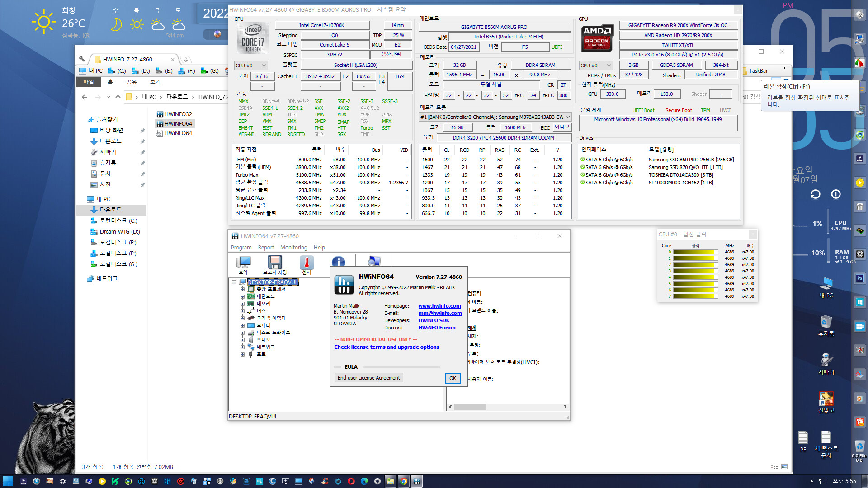The height and width of the screenshot is (488, 868).
Task: Open the Program menu
Action: click(x=241, y=248)
